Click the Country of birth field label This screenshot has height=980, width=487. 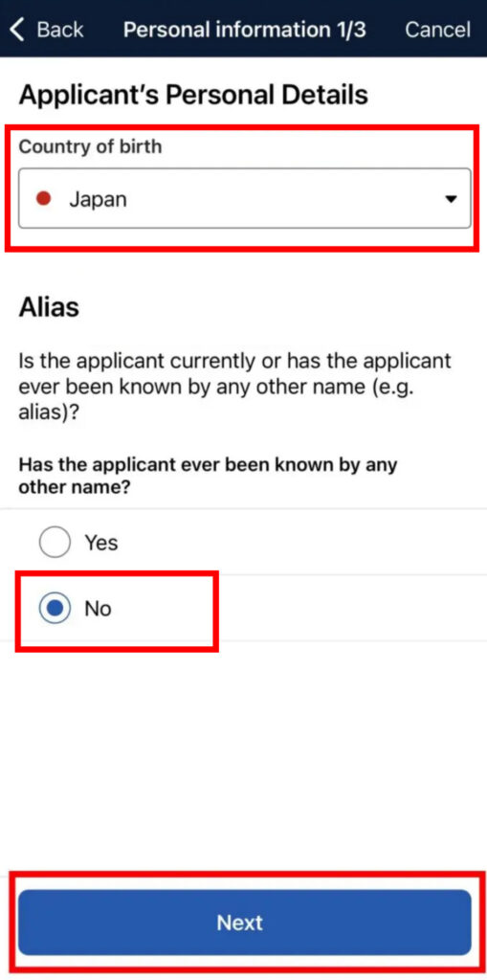[x=90, y=146]
